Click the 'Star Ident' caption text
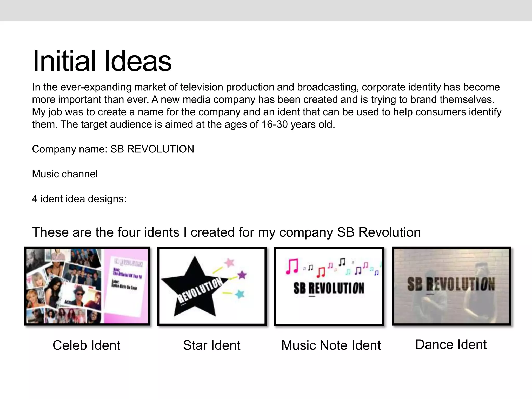Viewport: 532px width, 399px height. (x=212, y=345)
